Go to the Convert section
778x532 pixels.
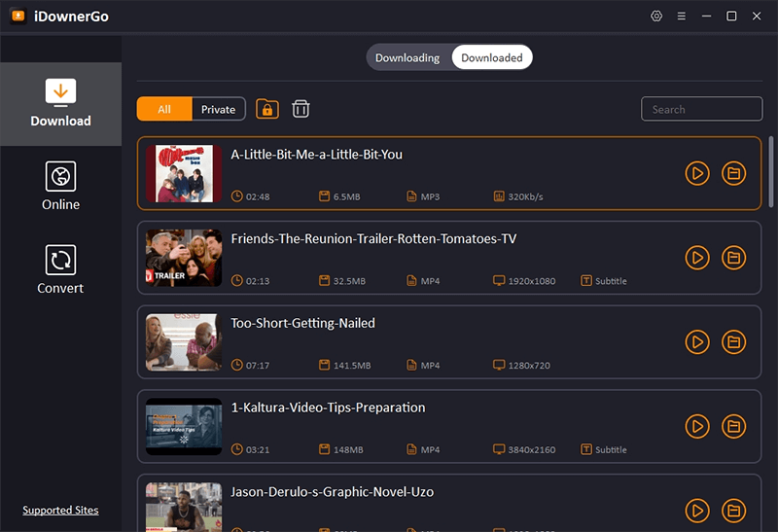tap(60, 270)
